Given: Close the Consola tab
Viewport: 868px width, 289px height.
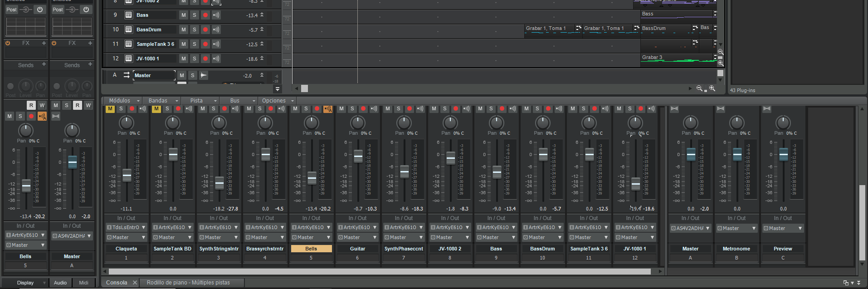Looking at the screenshot, I should click(x=135, y=283).
